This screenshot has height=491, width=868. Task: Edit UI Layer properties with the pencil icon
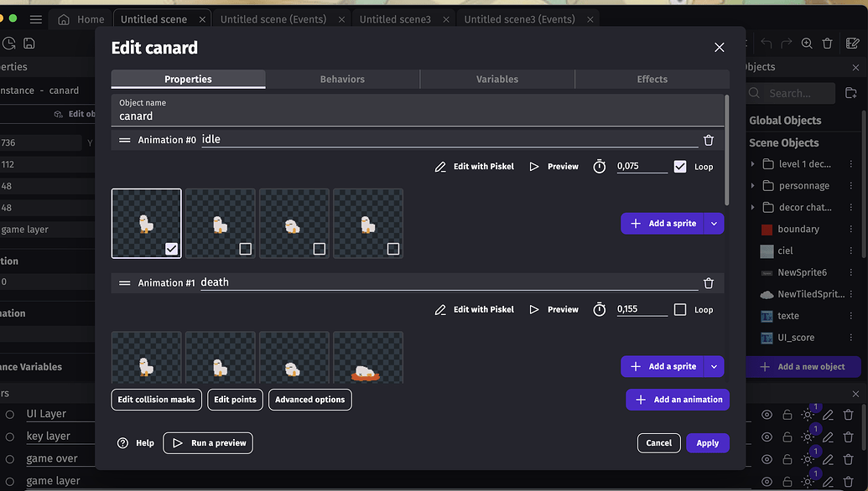(x=828, y=415)
